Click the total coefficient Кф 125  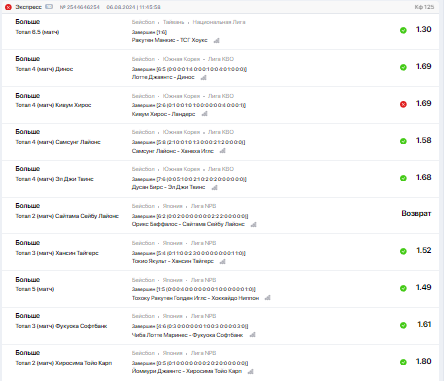[424, 7]
